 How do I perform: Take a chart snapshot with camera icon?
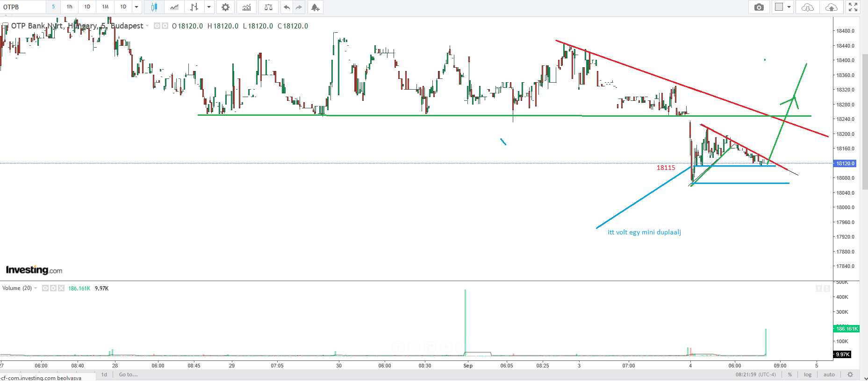tap(759, 7)
